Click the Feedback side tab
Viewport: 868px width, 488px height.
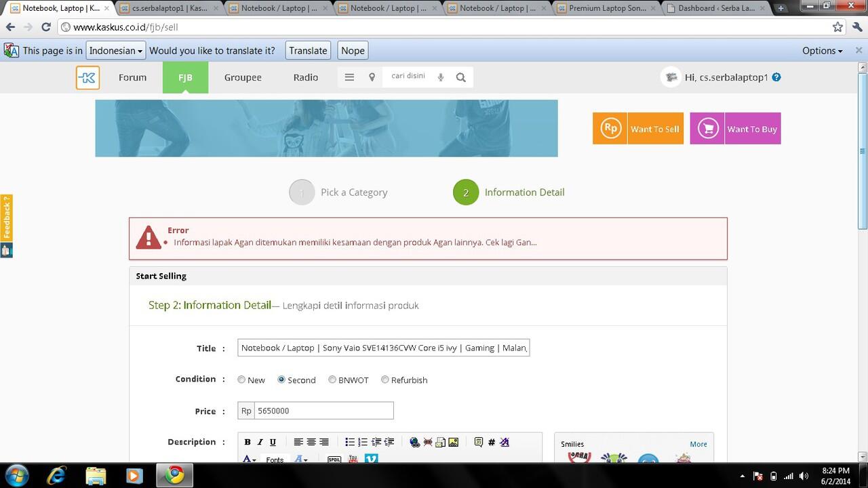(6, 218)
